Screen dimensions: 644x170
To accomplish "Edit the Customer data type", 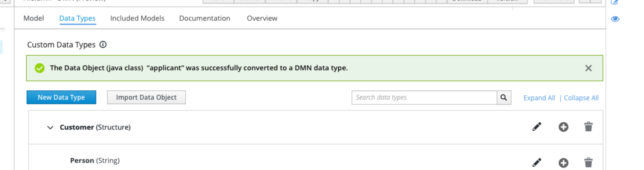I will pyautogui.click(x=537, y=127).
